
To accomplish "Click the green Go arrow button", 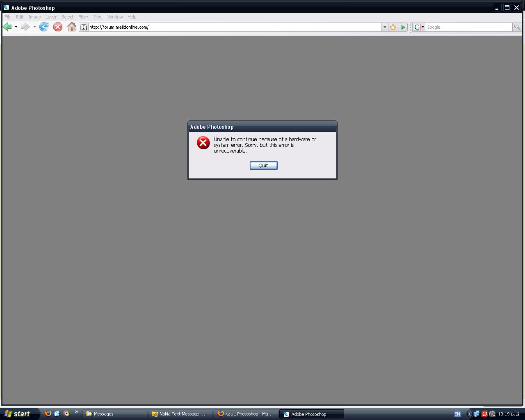I will (x=403, y=27).
